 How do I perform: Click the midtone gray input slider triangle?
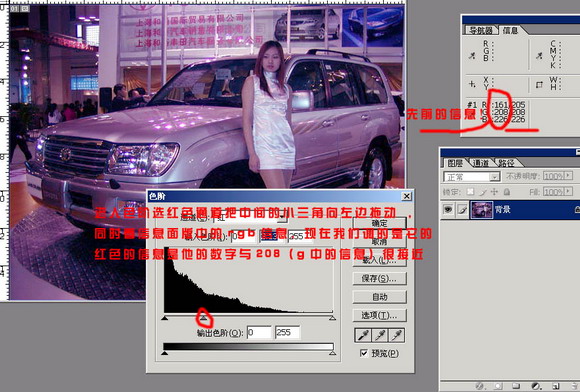203,318
